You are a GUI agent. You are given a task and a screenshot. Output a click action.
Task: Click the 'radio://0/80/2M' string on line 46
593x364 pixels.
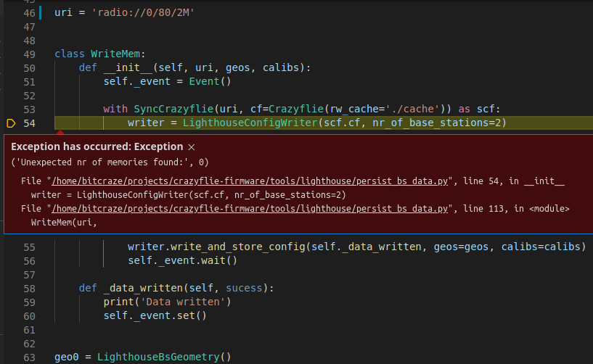click(143, 12)
